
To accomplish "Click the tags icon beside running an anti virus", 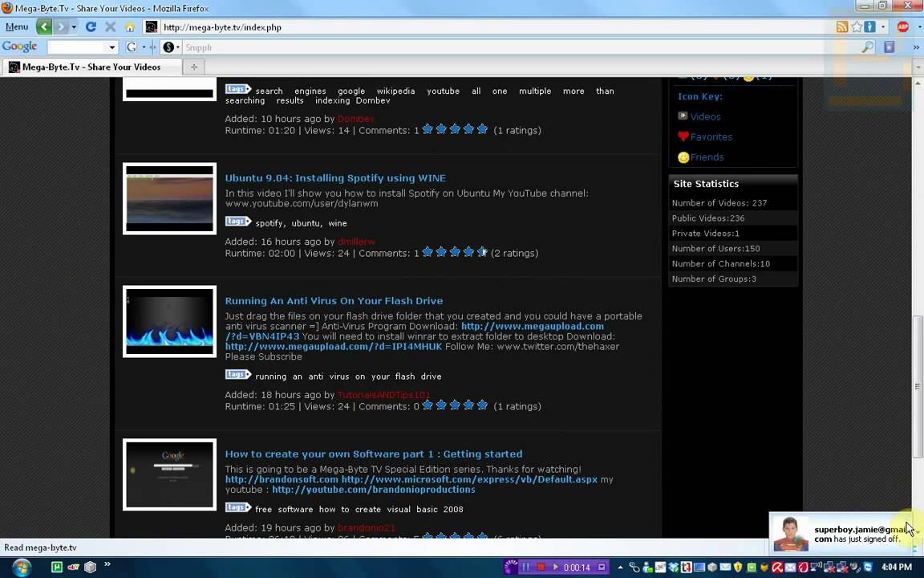I will (238, 375).
